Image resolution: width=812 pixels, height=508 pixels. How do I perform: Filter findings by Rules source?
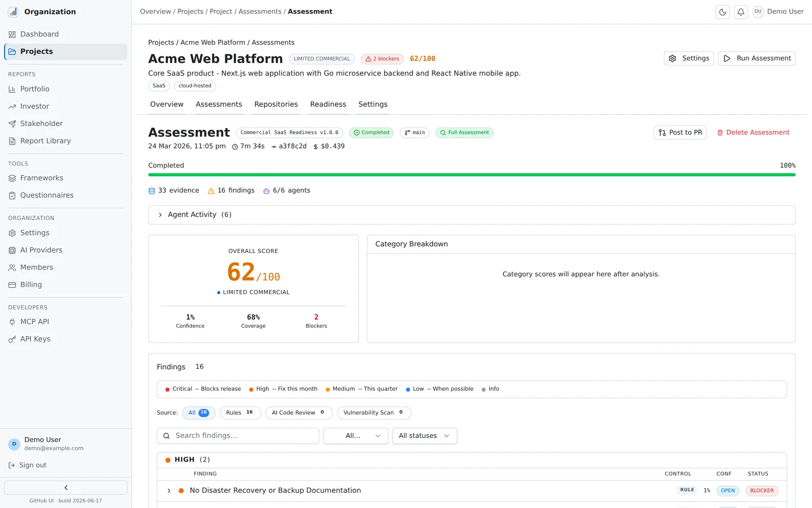[240, 413]
